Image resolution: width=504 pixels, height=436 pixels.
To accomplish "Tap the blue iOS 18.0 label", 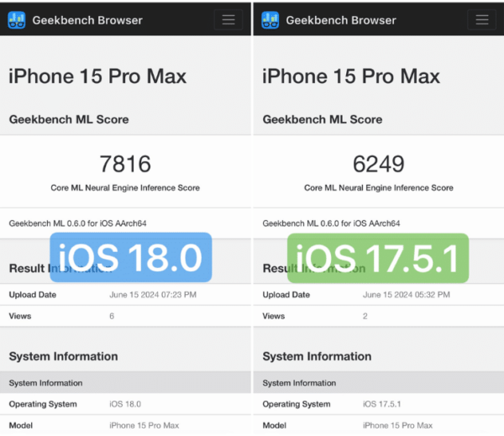I will click(x=130, y=257).
